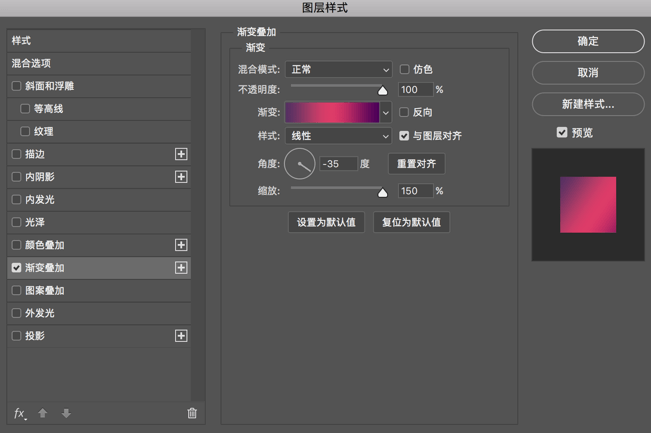Click the 确定 button
This screenshot has height=433, width=651.
[x=588, y=41]
